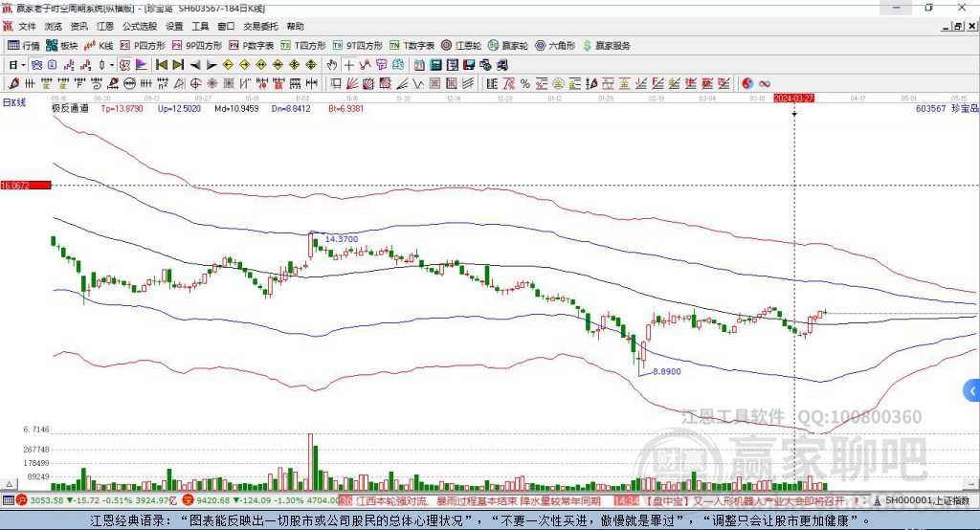The height and width of the screenshot is (530, 980).
Task: Toggle the crosshair cursor tool
Action: click(348, 65)
